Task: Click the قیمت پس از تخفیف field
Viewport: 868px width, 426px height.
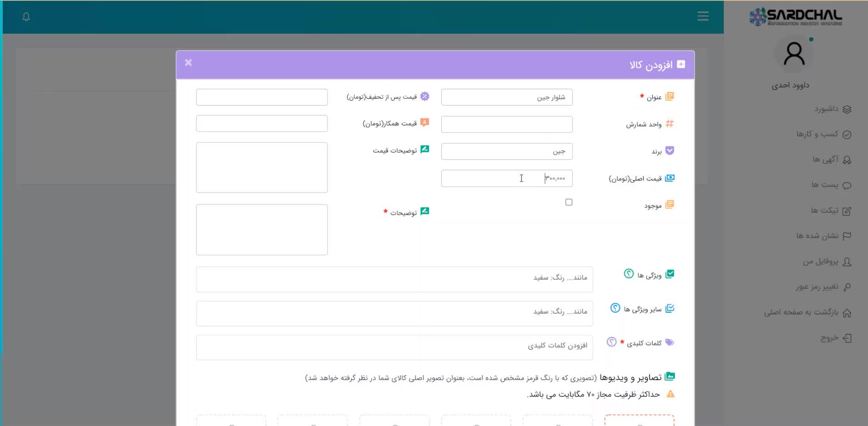Action: pos(262,97)
